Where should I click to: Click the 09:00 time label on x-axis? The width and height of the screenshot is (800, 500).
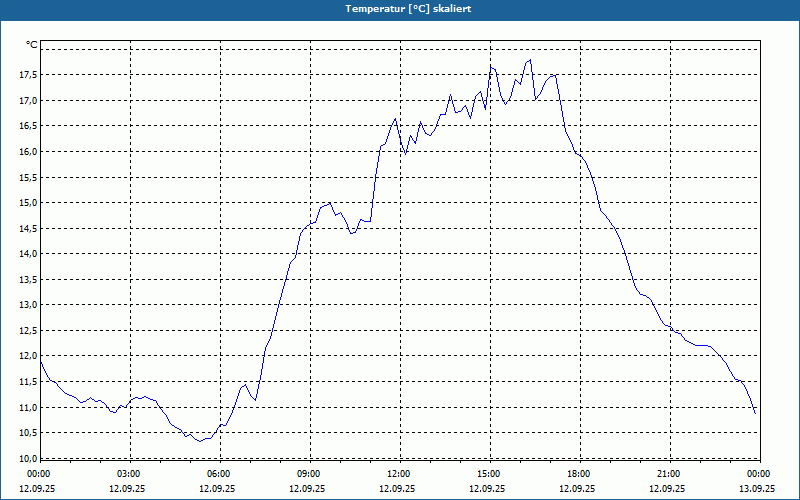[x=309, y=474]
